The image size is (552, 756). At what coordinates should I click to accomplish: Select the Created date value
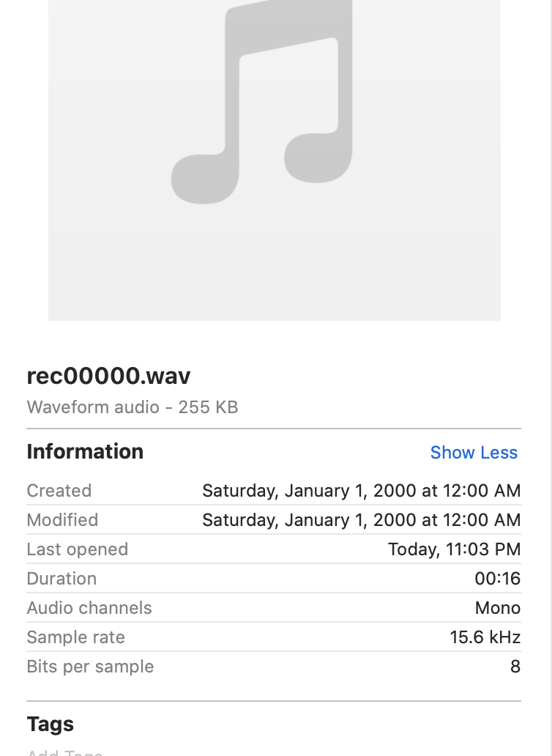tap(361, 491)
